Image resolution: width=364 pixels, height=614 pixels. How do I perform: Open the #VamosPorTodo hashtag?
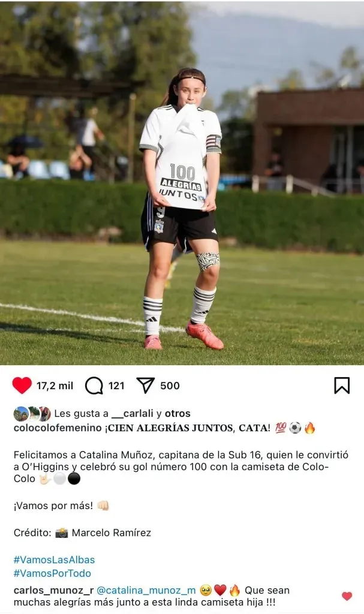click(52, 573)
